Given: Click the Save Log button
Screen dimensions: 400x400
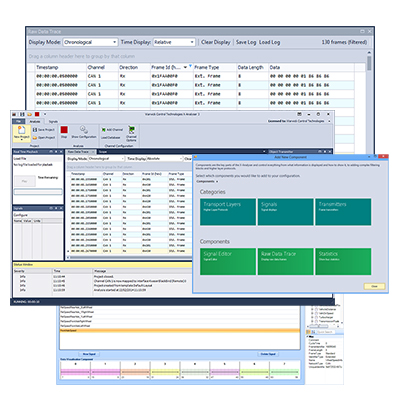Looking at the screenshot, I should tap(246, 42).
